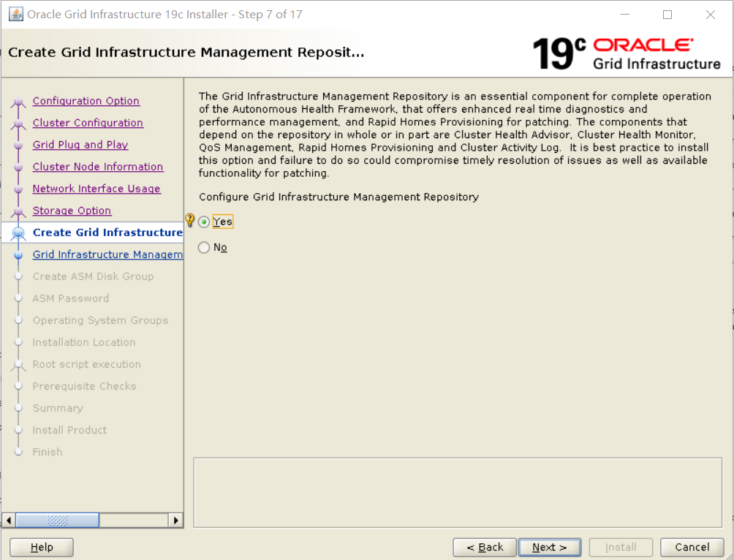Click 'Operating System Groups' step text
The height and width of the screenshot is (560, 734).
[x=100, y=320]
